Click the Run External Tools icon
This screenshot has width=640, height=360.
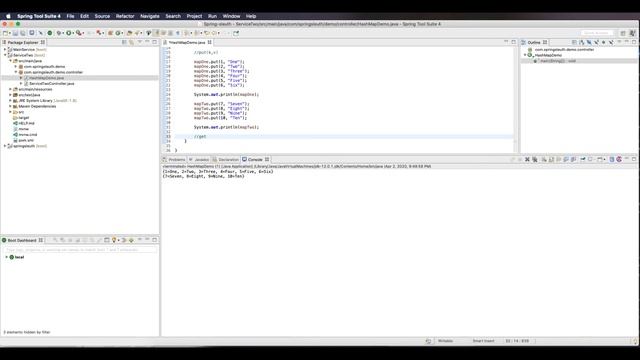(x=79, y=33)
